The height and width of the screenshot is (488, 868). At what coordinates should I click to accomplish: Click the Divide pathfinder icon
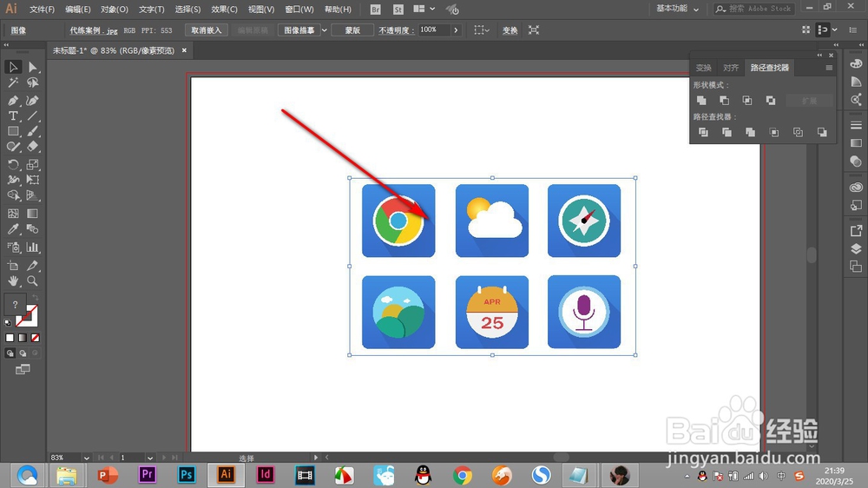pyautogui.click(x=703, y=132)
